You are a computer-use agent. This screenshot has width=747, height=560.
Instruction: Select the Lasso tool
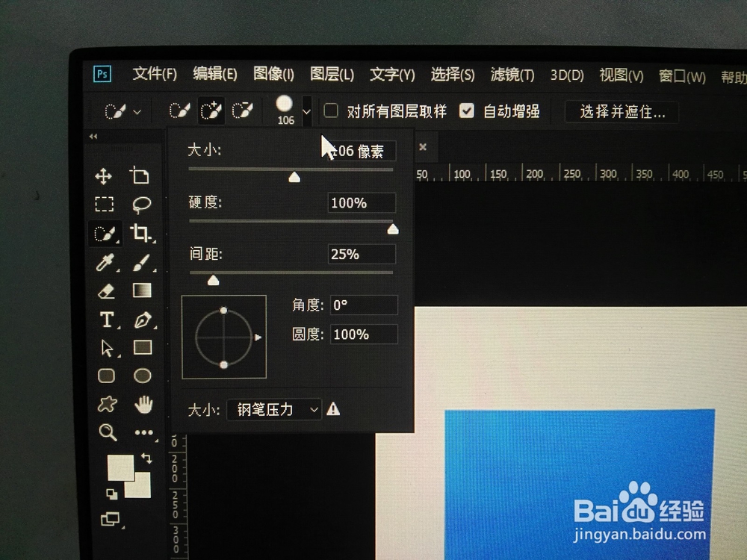[x=142, y=205]
